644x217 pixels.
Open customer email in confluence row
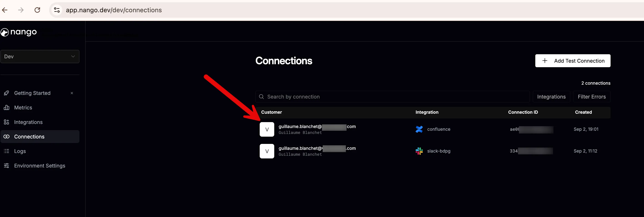coord(317,126)
